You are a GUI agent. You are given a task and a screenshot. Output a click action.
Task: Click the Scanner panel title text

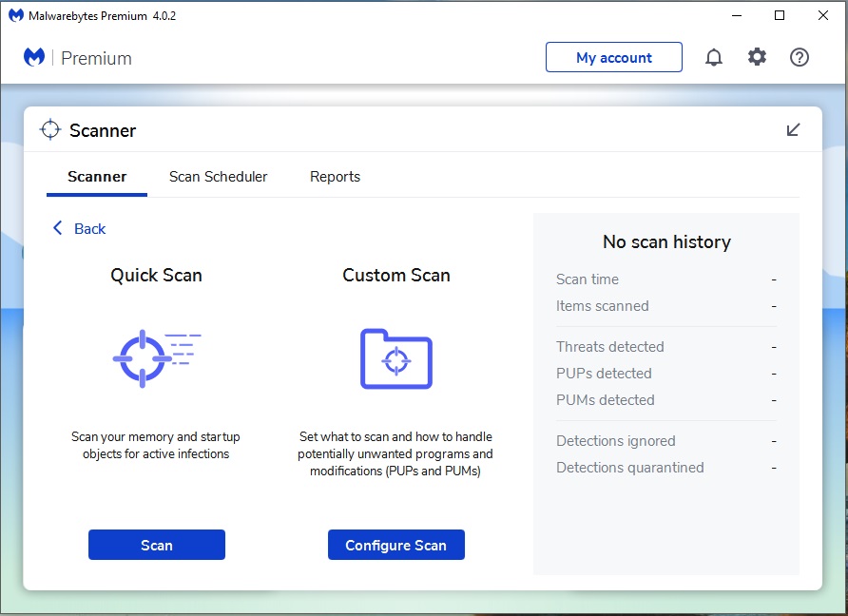[x=103, y=130]
